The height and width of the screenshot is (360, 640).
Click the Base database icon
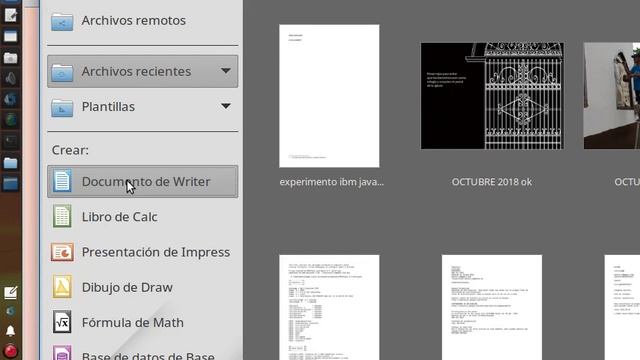tap(62, 353)
